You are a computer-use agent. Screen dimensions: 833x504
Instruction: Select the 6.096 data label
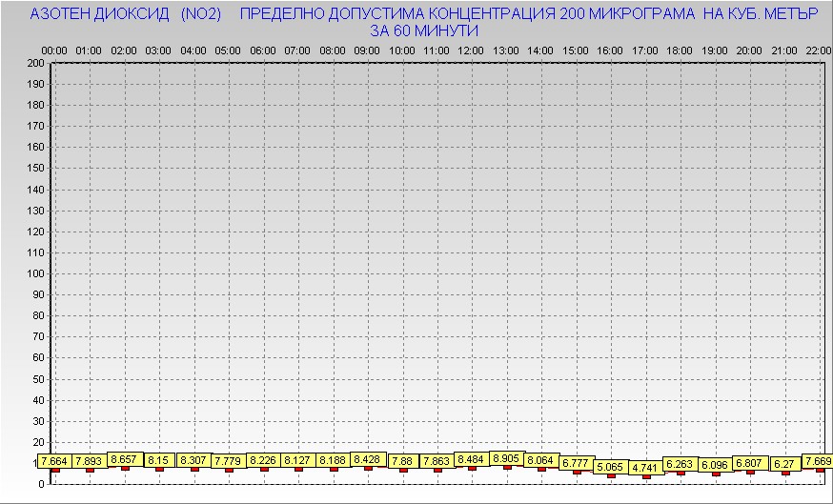(x=715, y=465)
